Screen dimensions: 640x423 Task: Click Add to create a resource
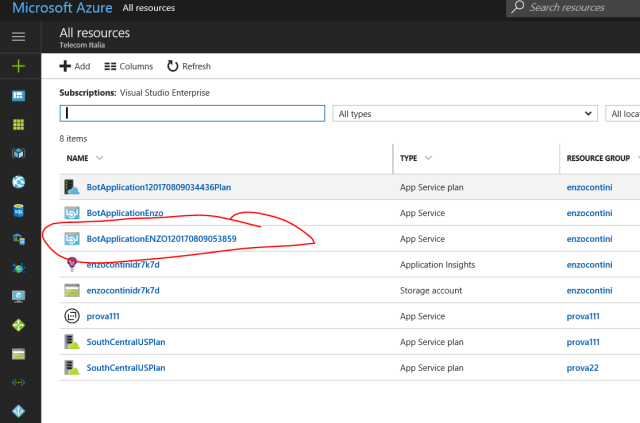pyautogui.click(x=74, y=66)
